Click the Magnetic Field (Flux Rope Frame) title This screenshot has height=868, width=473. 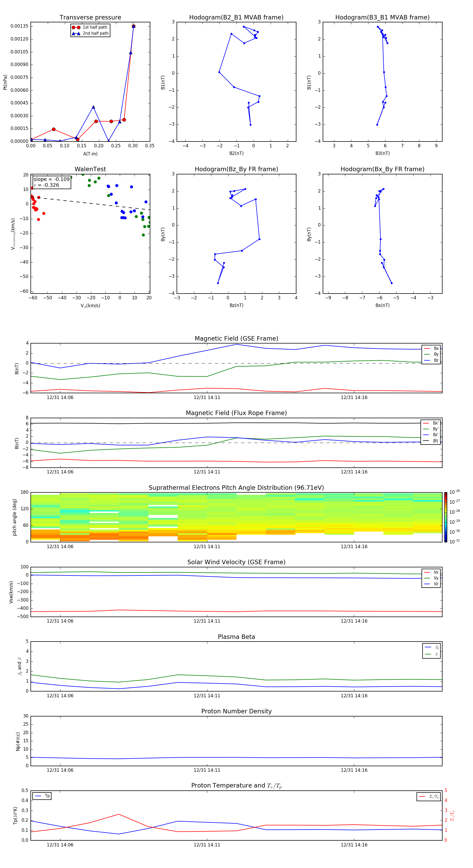236,413
